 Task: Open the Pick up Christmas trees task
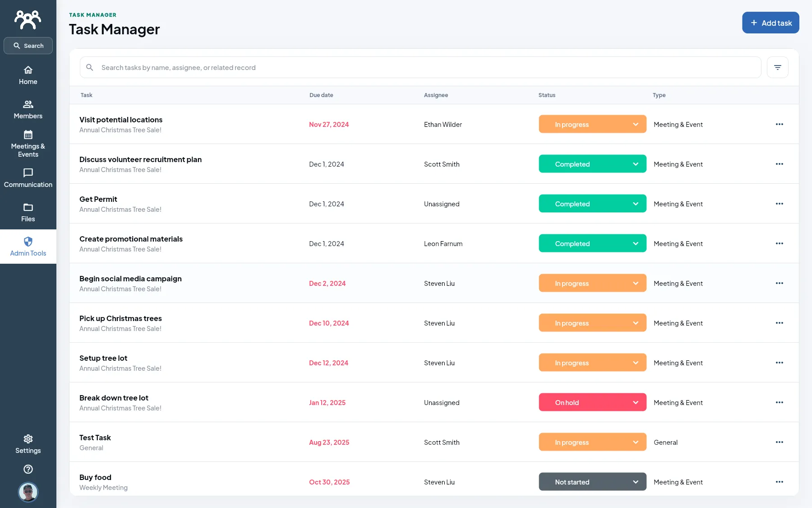coord(120,318)
